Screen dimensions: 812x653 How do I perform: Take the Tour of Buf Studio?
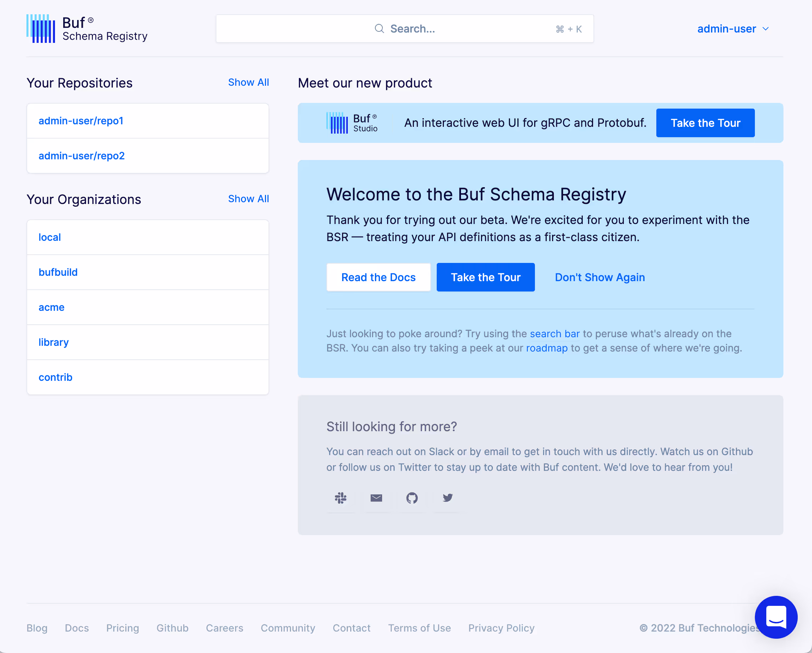706,123
